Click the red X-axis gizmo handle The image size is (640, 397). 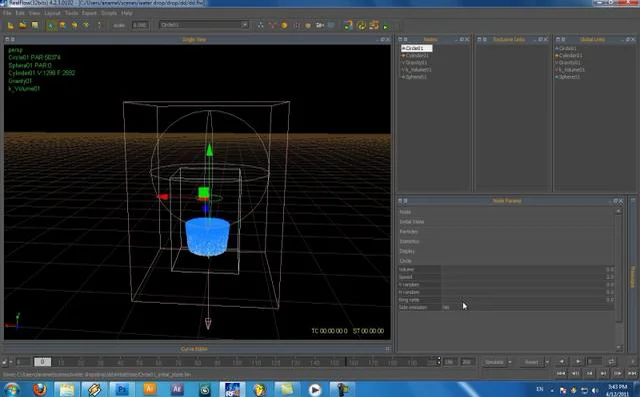point(162,197)
